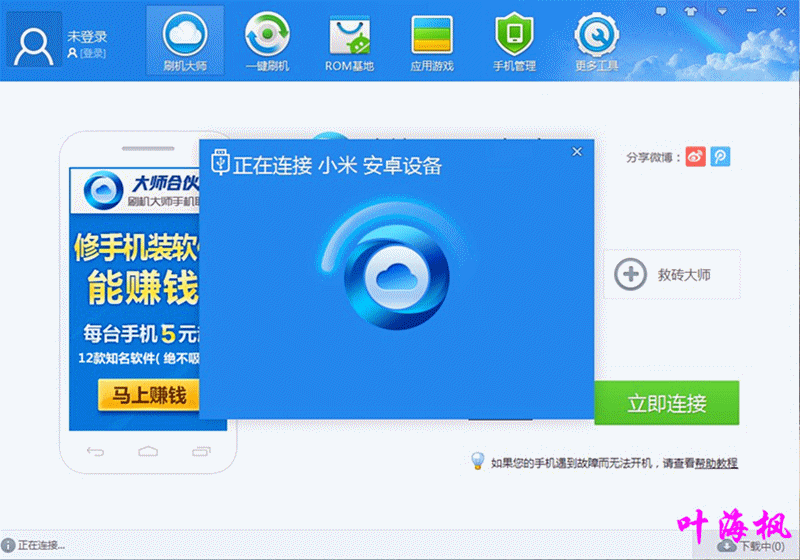Share to Sina Weibo icon

click(695, 157)
